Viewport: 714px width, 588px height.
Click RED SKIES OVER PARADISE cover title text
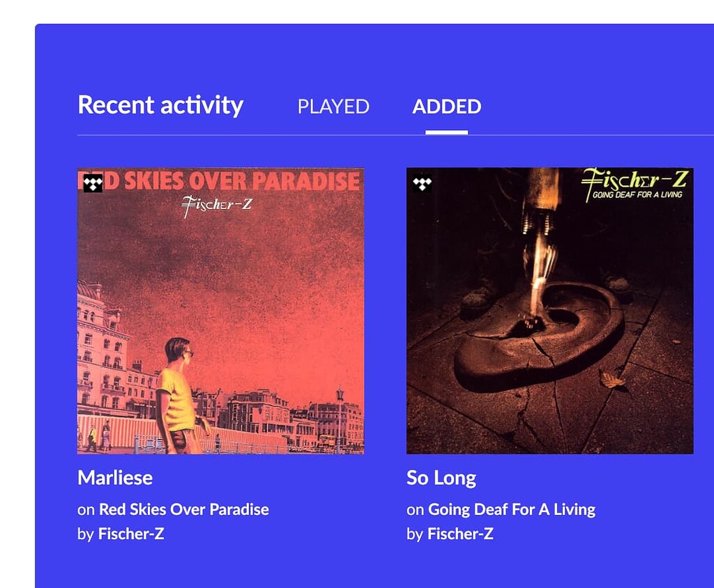(x=220, y=180)
